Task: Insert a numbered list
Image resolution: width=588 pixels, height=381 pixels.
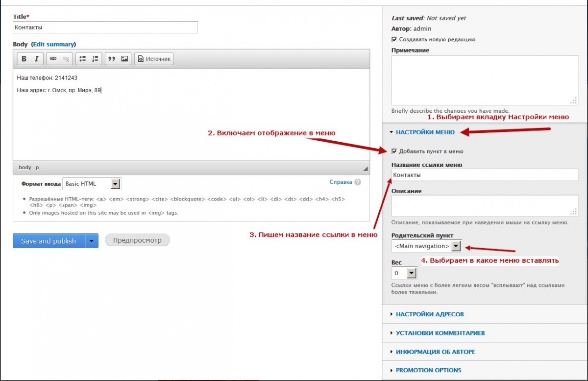Action: (95, 59)
